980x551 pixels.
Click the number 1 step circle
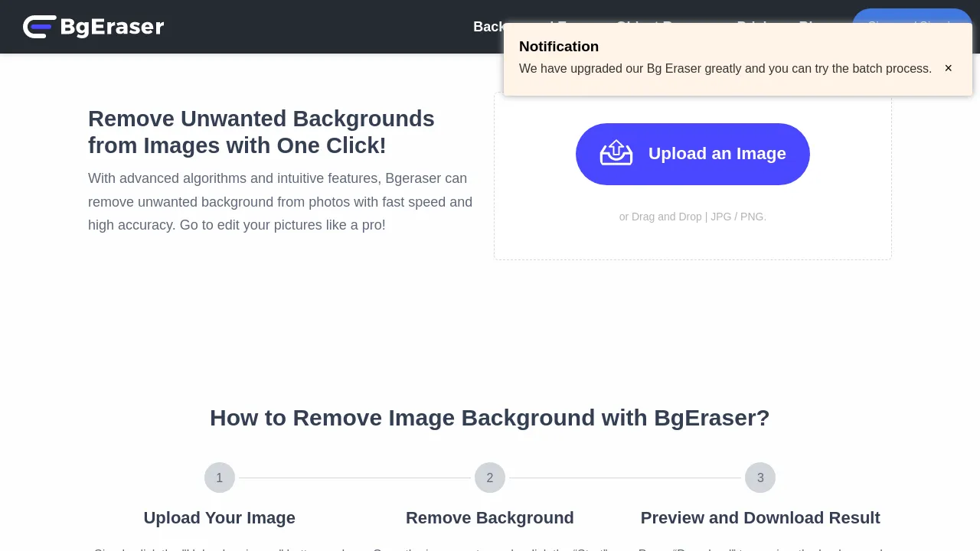(220, 478)
